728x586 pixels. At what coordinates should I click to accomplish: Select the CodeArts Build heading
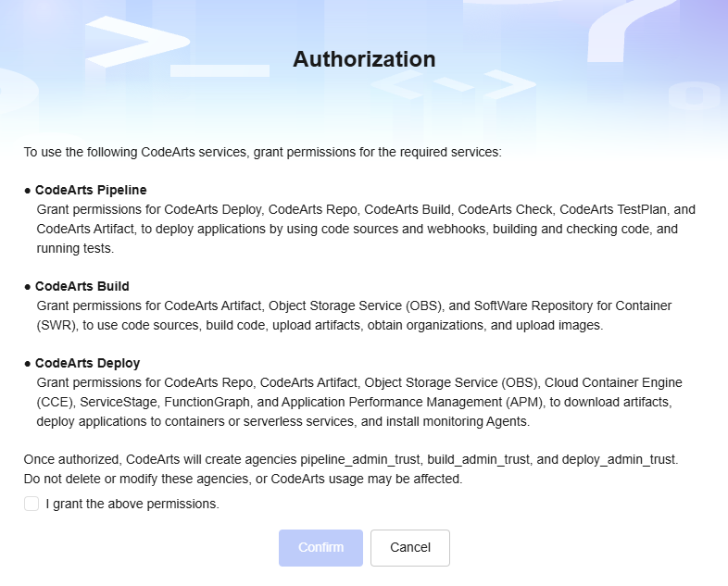coord(82,287)
